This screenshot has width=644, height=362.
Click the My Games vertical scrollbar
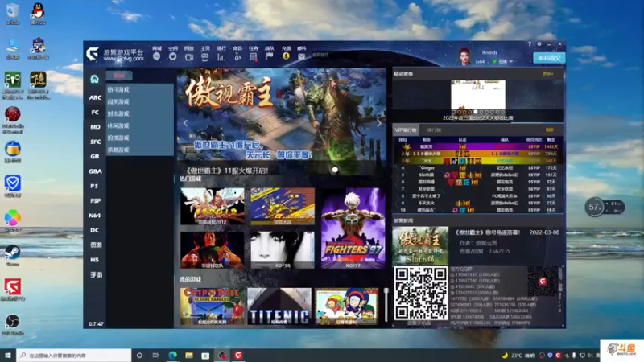click(x=386, y=305)
